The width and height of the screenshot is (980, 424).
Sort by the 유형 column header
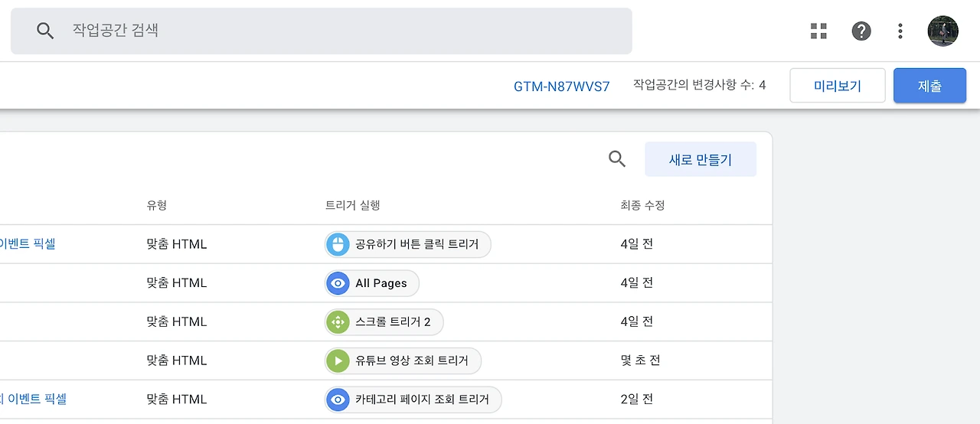157,205
